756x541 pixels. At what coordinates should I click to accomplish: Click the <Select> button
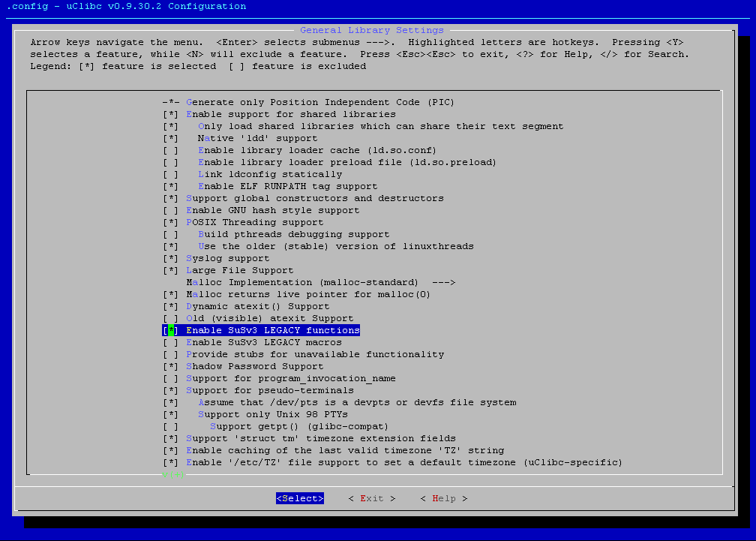[x=300, y=498]
